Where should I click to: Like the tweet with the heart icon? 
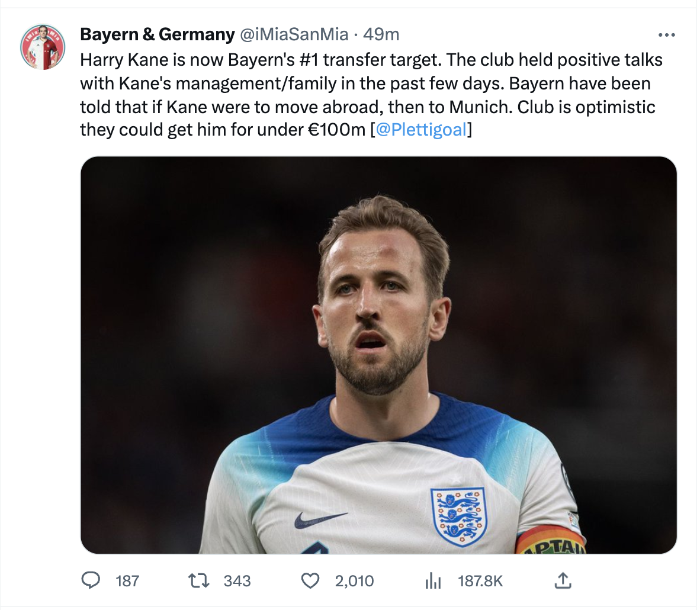(x=310, y=580)
